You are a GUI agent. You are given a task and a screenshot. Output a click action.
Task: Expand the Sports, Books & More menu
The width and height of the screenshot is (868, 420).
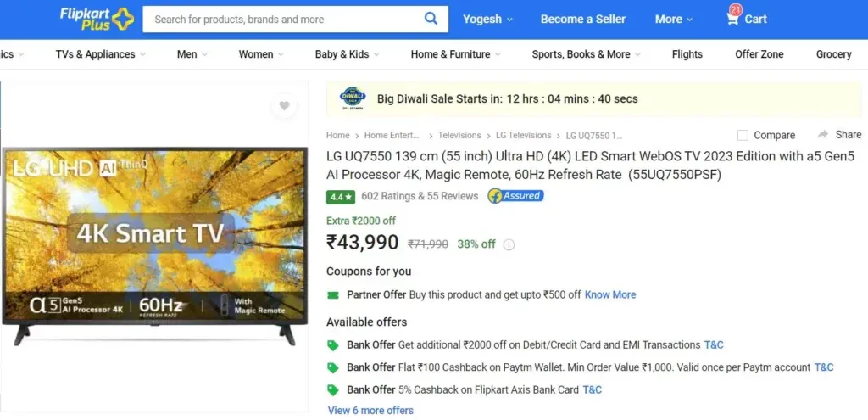[x=587, y=54]
